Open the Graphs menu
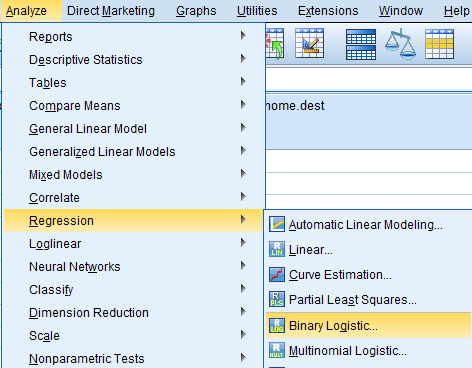This screenshot has width=472, height=368. pyautogui.click(x=196, y=11)
